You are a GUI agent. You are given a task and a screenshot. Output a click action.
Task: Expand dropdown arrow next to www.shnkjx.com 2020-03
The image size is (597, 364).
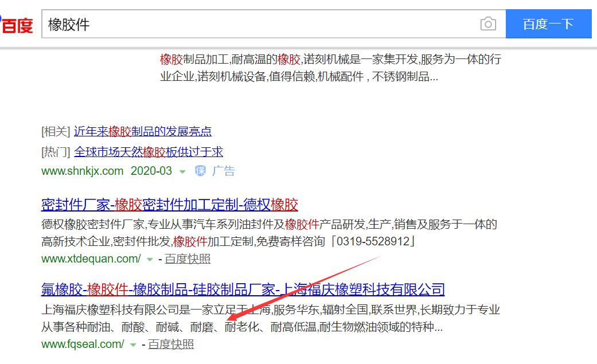tap(182, 172)
